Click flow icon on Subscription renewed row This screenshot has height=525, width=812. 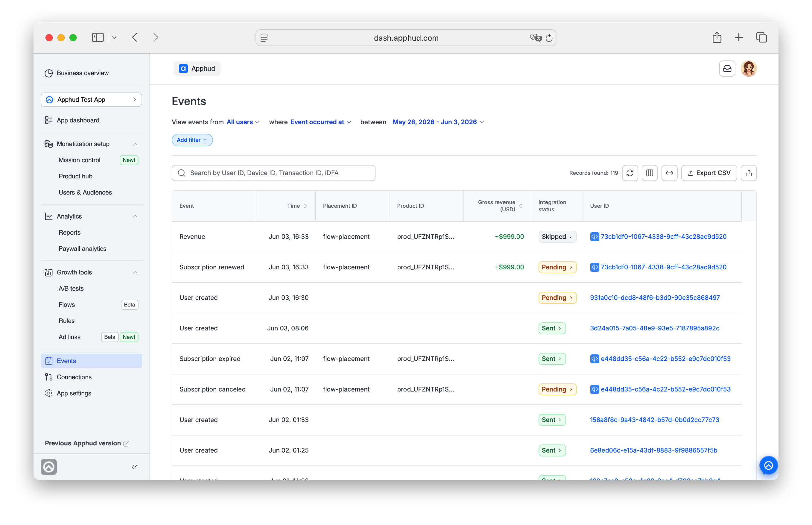[594, 267]
